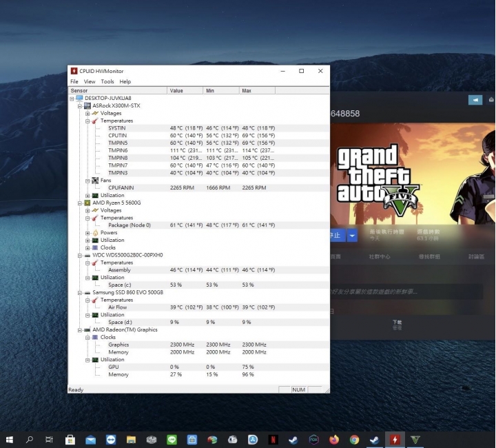The image size is (496, 448).
Task: Click the Min column header
Action: pyautogui.click(x=221, y=91)
